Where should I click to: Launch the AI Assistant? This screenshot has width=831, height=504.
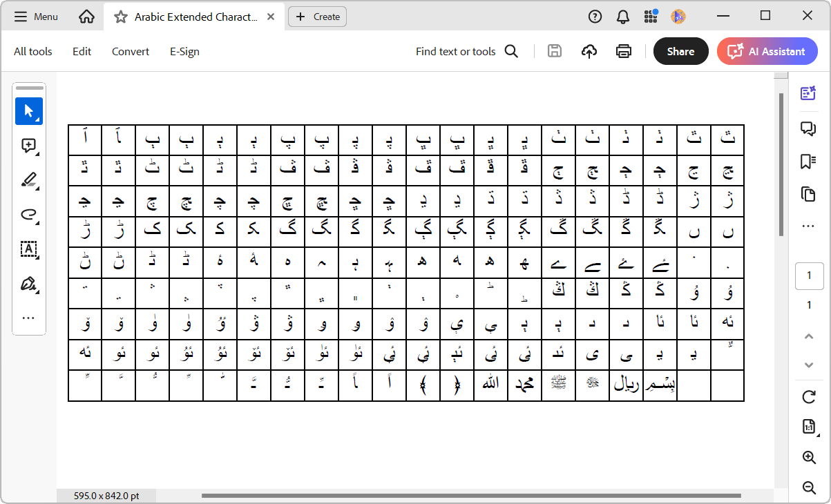pos(767,51)
